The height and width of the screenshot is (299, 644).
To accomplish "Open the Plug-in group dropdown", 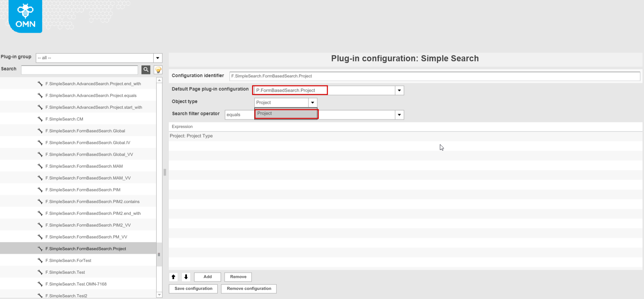I will (x=158, y=58).
